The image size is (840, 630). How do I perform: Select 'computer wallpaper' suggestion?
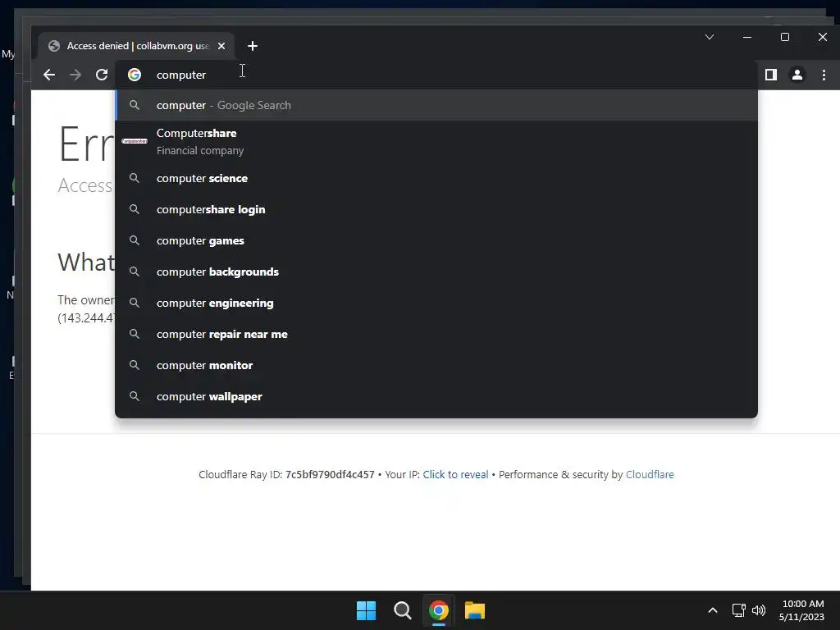[x=436, y=396]
